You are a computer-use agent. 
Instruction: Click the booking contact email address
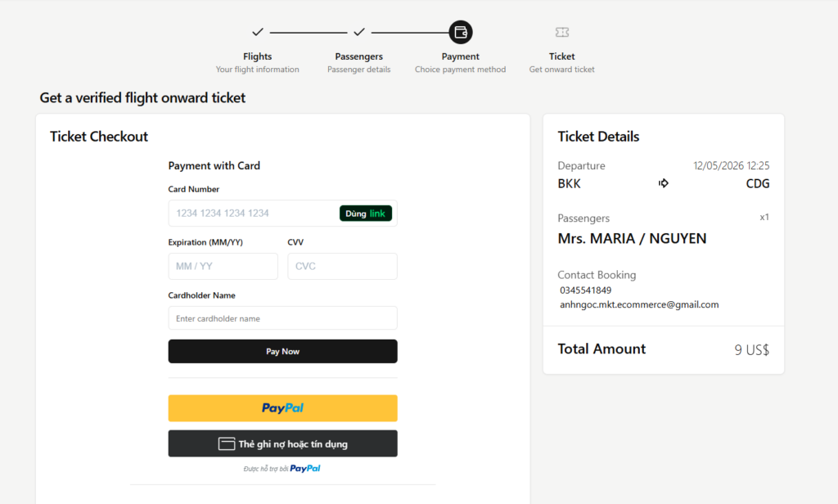click(x=638, y=304)
